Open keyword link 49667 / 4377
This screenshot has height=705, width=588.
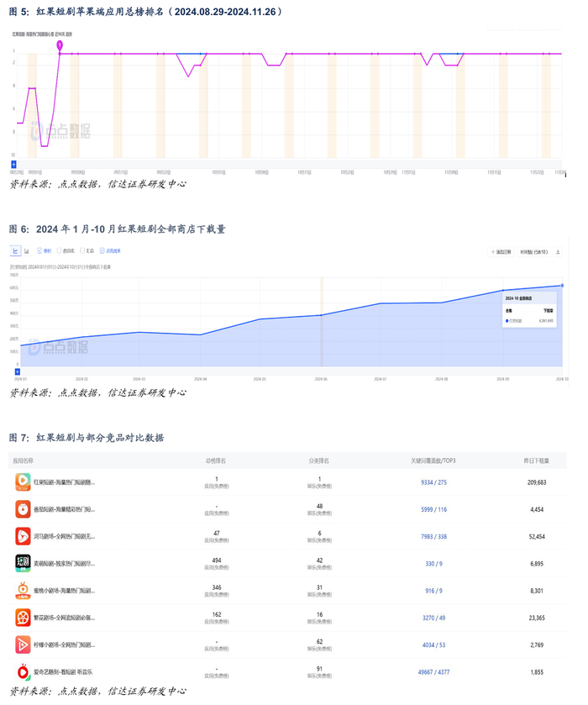click(x=433, y=672)
